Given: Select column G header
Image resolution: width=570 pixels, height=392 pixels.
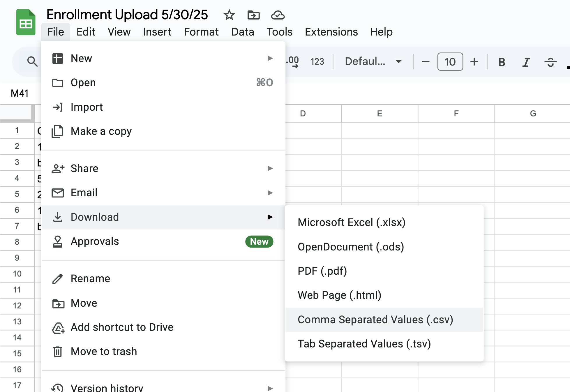Looking at the screenshot, I should click(533, 114).
